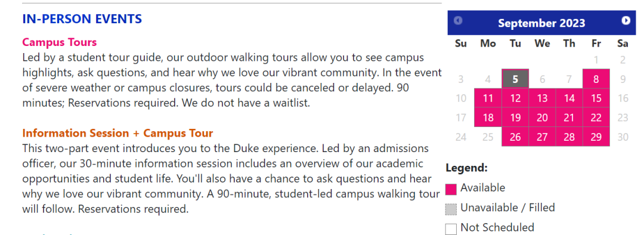Select Wednesday September 13
The width and height of the screenshot is (644, 235).
click(x=542, y=98)
